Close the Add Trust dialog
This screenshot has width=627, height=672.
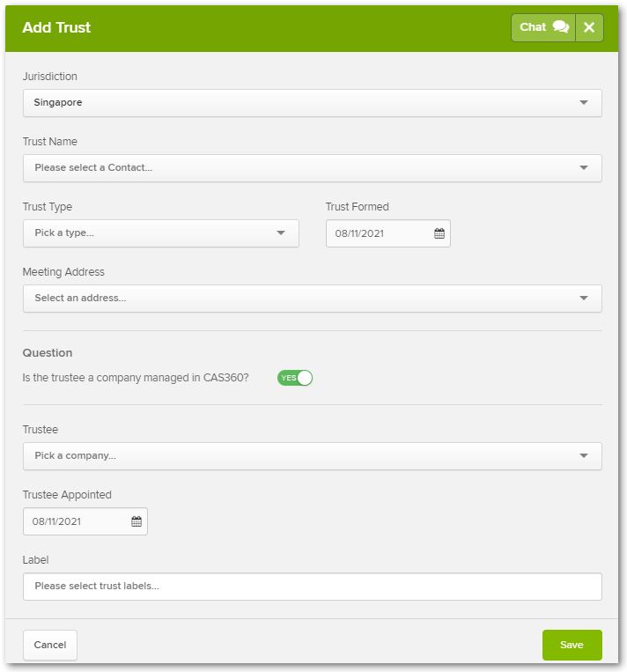pos(589,27)
